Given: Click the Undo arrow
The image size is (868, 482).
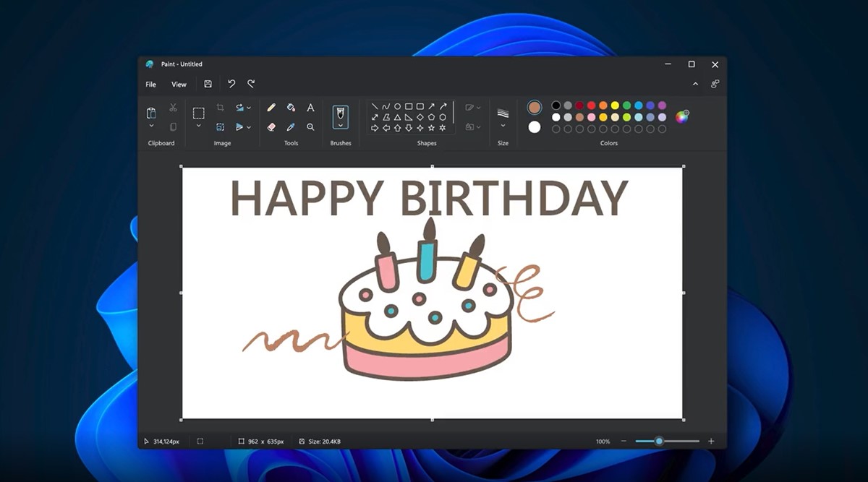Looking at the screenshot, I should [231, 84].
